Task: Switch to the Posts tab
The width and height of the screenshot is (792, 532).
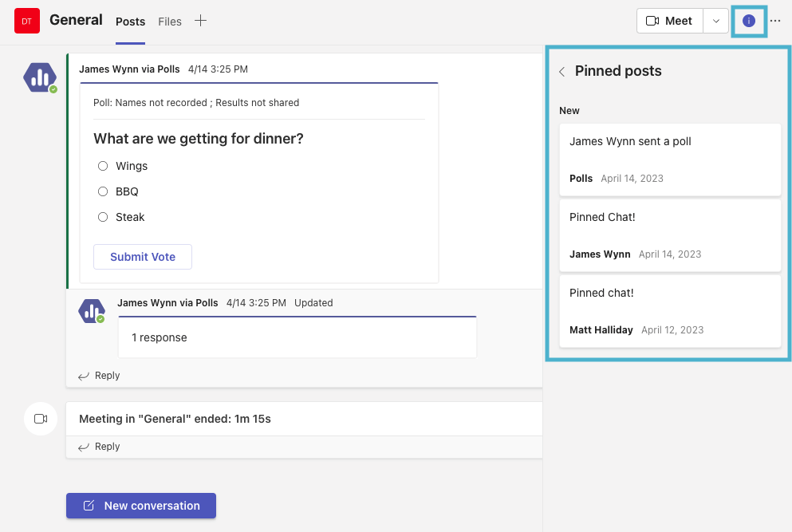Action: click(130, 22)
